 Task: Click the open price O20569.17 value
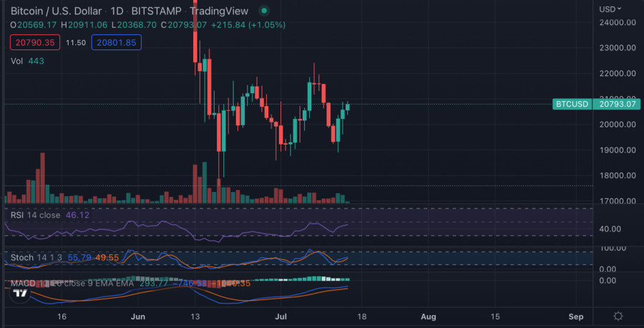pyautogui.click(x=33, y=24)
